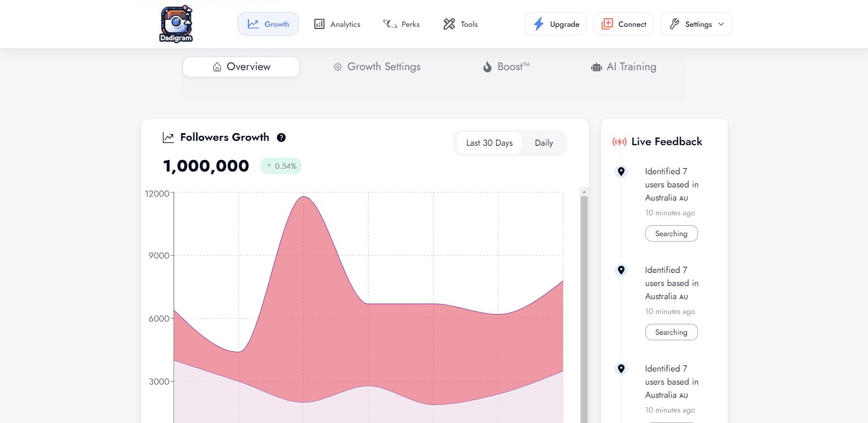Click the Live Feedback broadcast icon
The height and width of the screenshot is (423, 868).
(620, 142)
